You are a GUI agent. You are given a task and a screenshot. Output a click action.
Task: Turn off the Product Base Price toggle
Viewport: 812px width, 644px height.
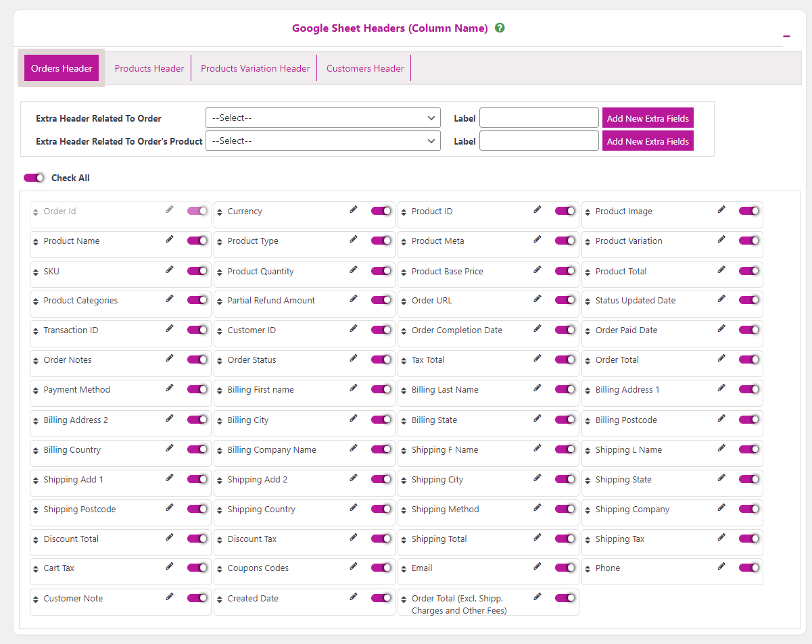565,271
